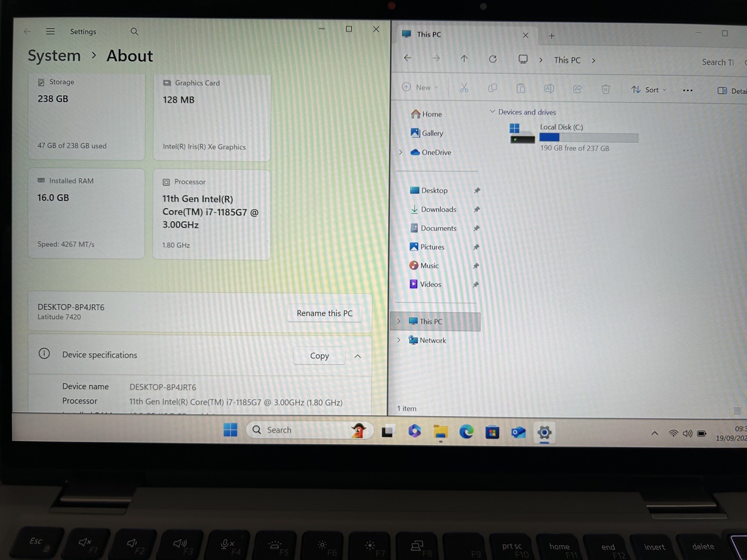Click the Processor info card

211,214
